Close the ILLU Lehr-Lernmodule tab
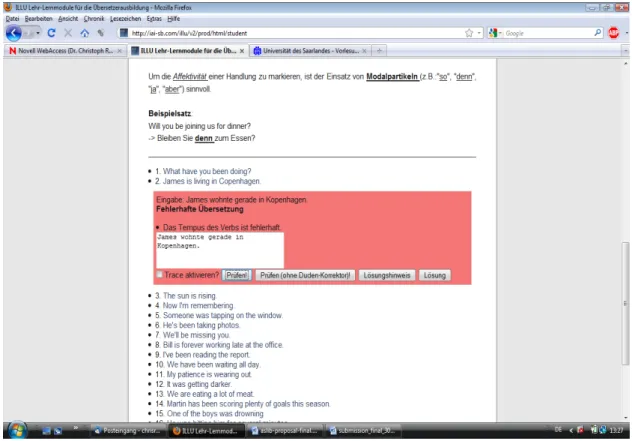This screenshot has width=632, height=441. click(242, 51)
